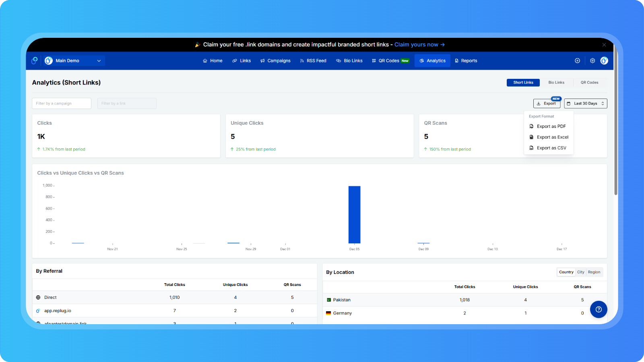The image size is (644, 362).
Task: Click the plus circle create icon
Action: [578, 61]
